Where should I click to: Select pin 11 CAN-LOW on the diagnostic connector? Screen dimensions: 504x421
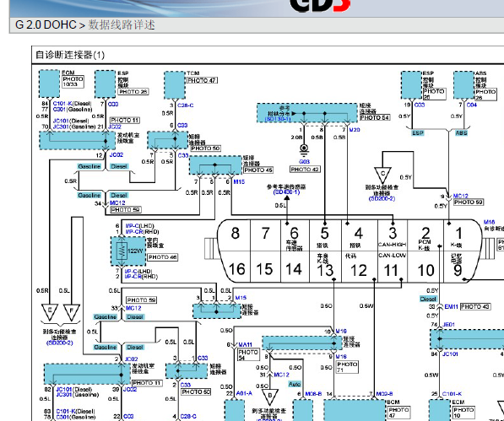pos(393,267)
